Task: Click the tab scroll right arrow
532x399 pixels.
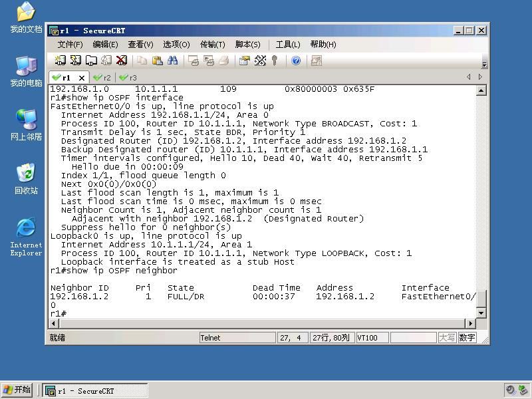Action: pyautogui.click(x=480, y=77)
